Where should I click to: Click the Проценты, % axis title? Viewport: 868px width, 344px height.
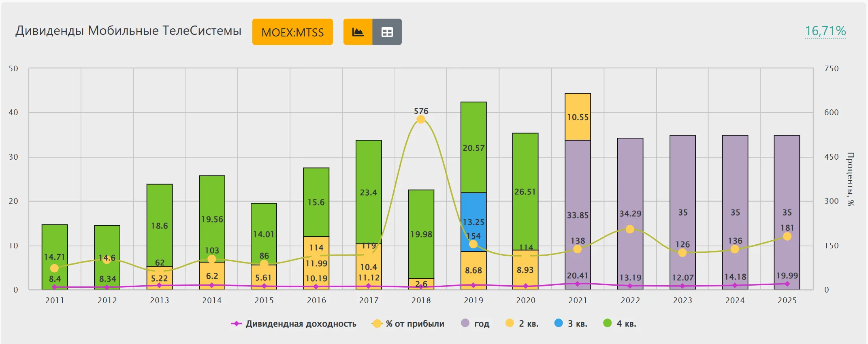tap(850, 179)
